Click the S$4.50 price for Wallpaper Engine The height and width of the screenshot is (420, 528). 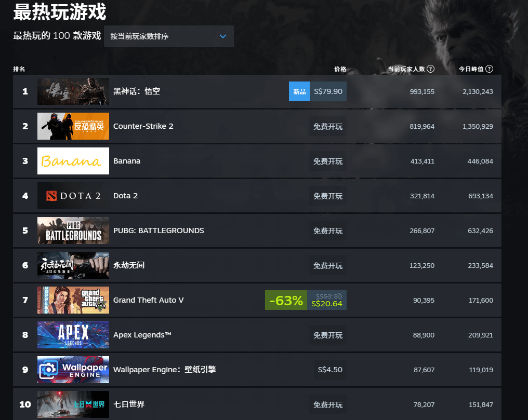(x=329, y=370)
